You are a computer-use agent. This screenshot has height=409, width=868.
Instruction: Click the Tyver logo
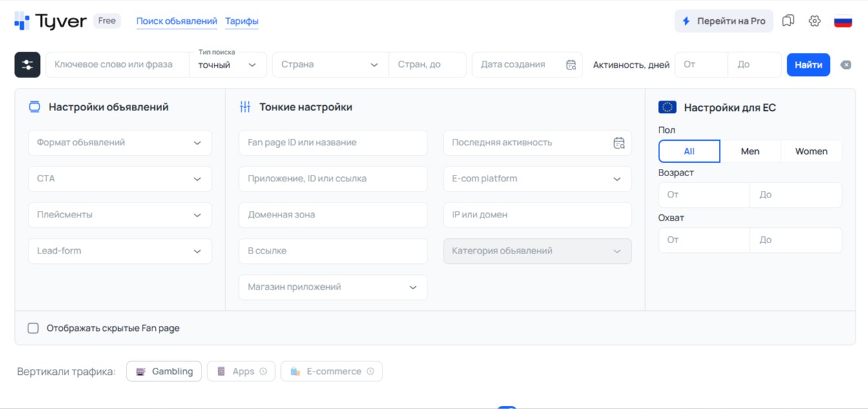click(x=50, y=21)
